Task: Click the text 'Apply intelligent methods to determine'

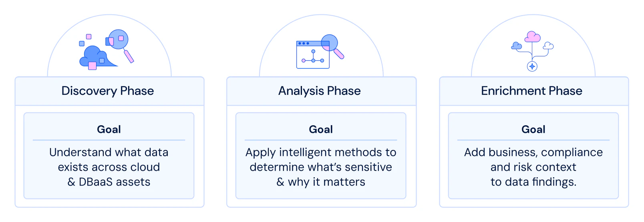Action: coord(321,160)
